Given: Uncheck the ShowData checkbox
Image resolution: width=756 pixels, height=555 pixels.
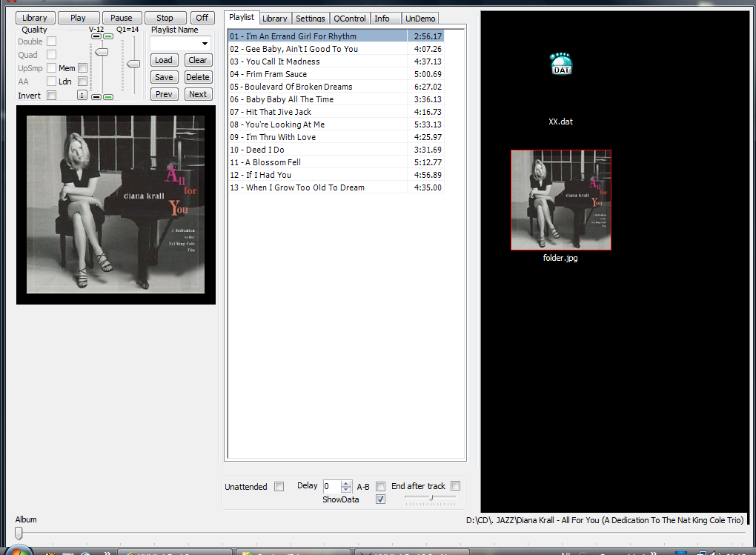Looking at the screenshot, I should (380, 499).
